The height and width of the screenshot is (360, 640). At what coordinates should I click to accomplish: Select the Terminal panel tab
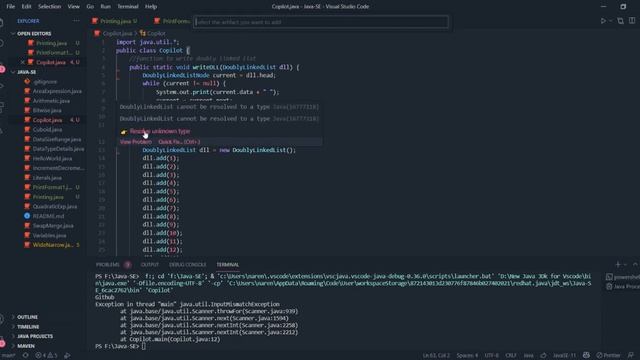228,265
